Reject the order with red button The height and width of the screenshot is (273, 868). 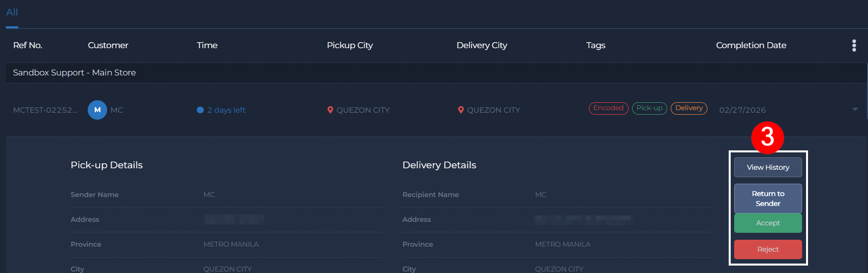(x=767, y=249)
